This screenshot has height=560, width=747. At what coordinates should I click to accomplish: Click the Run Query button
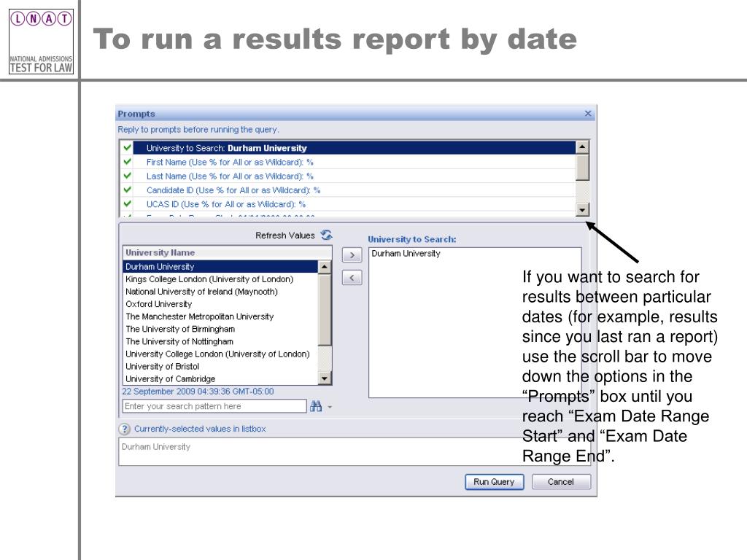(x=494, y=482)
